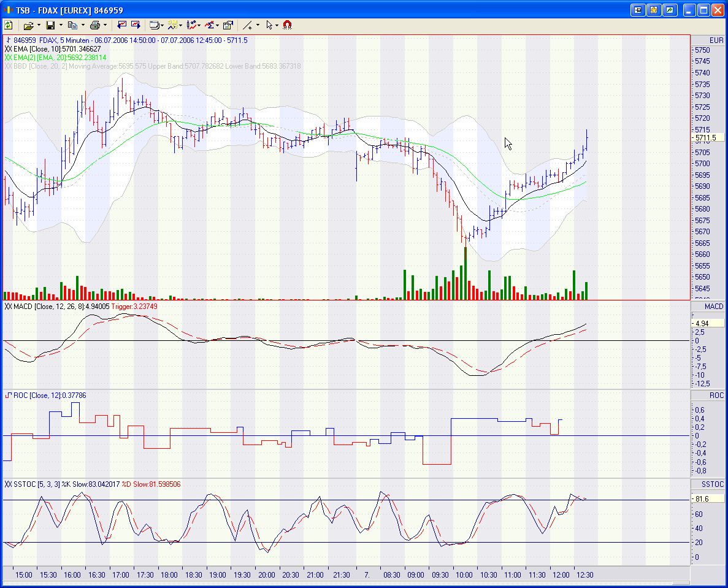Viewport: 728px width, 588px height.
Task: Toggle the red magnet snap tool
Action: point(287,25)
